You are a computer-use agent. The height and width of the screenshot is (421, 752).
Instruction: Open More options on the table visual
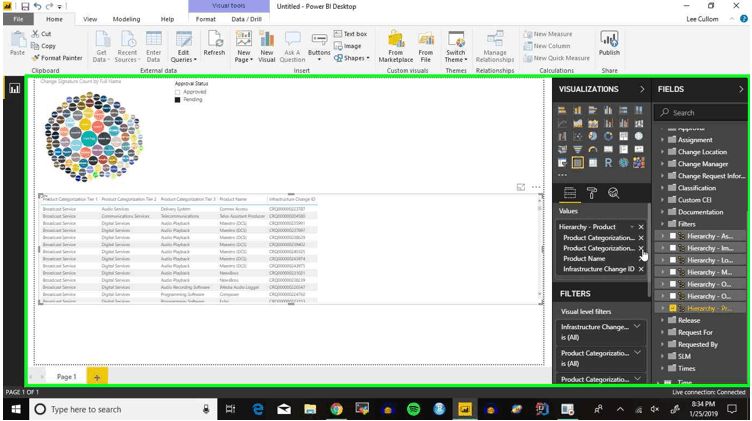536,187
